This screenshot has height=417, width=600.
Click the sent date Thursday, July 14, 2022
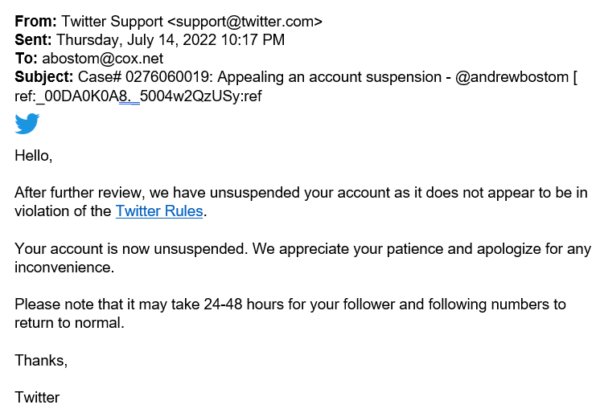pos(137,40)
